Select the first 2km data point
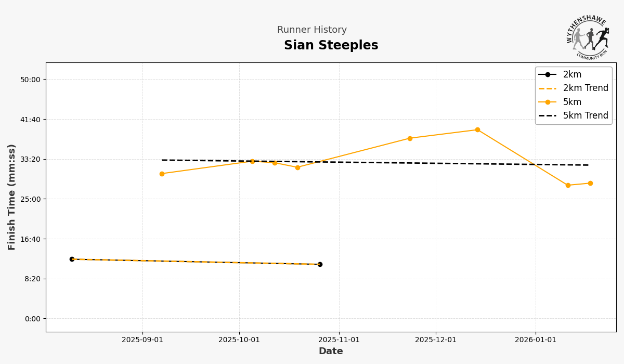The width and height of the screenshot is (624, 364). pos(72,259)
